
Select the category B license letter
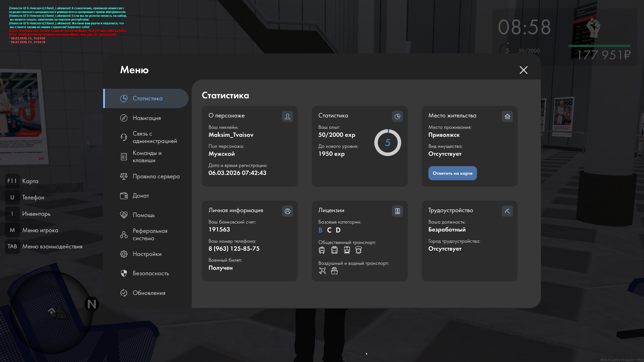320,230
